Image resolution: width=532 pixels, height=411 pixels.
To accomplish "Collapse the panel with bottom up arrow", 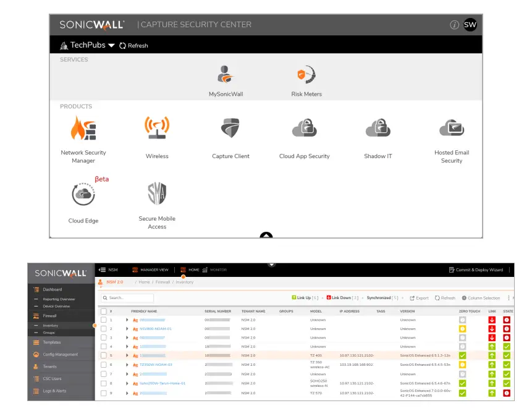I will click(x=266, y=235).
